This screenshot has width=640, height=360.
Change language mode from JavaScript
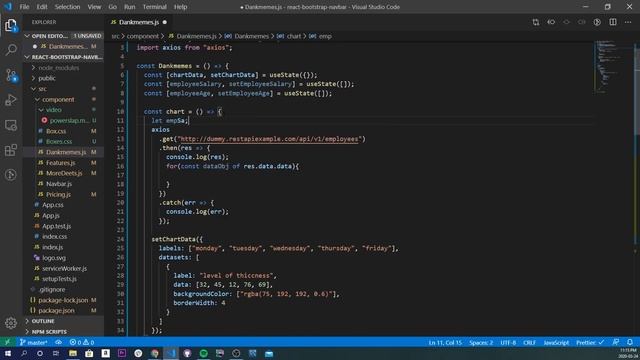point(556,342)
